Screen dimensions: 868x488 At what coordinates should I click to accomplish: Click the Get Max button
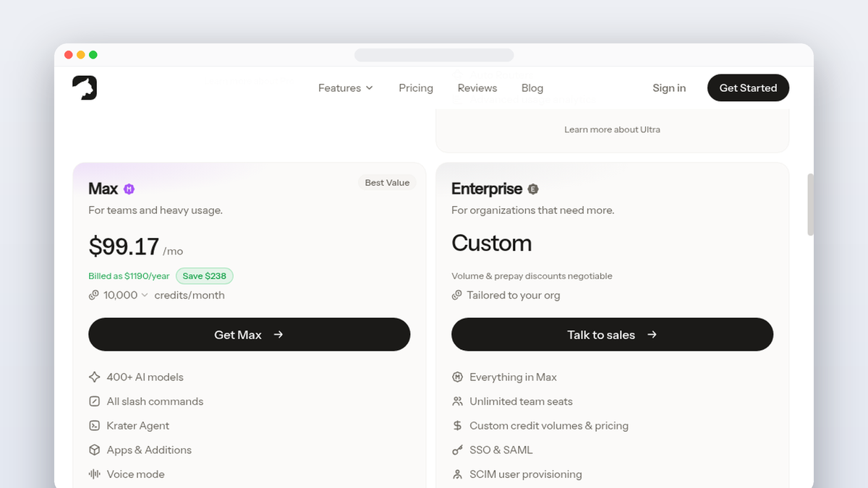(x=249, y=335)
